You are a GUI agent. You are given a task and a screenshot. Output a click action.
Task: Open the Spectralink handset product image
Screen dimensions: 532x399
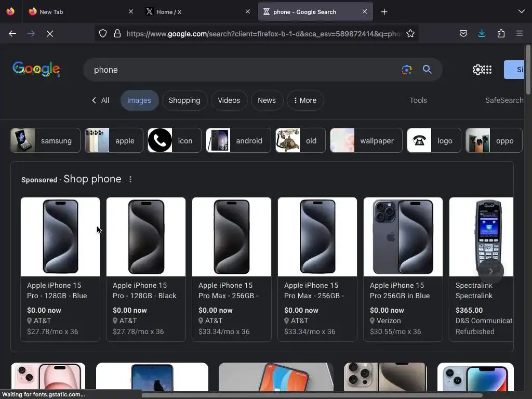[x=482, y=237]
